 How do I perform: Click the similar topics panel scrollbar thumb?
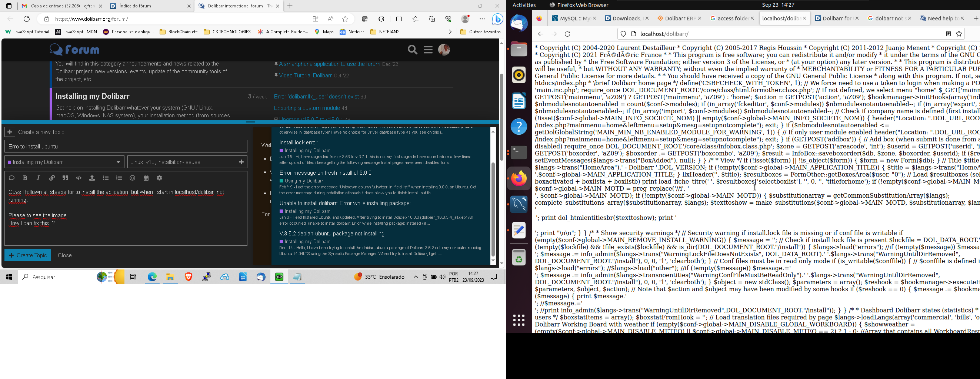point(493,209)
